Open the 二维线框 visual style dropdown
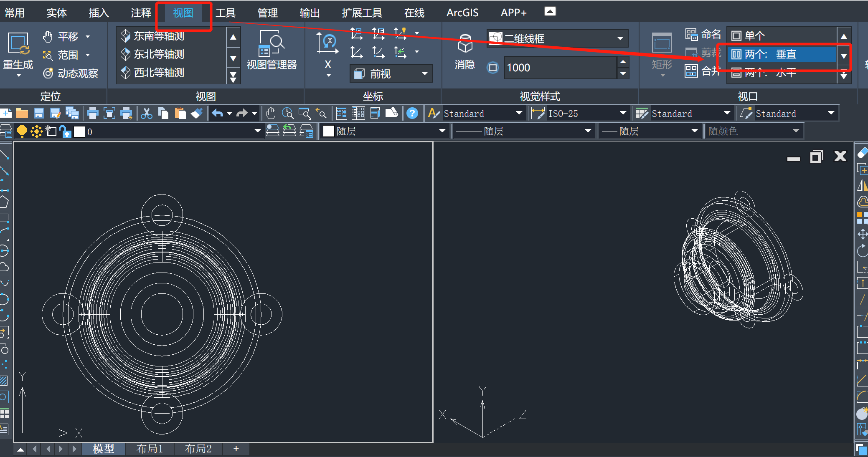This screenshot has height=457, width=868. [x=620, y=38]
